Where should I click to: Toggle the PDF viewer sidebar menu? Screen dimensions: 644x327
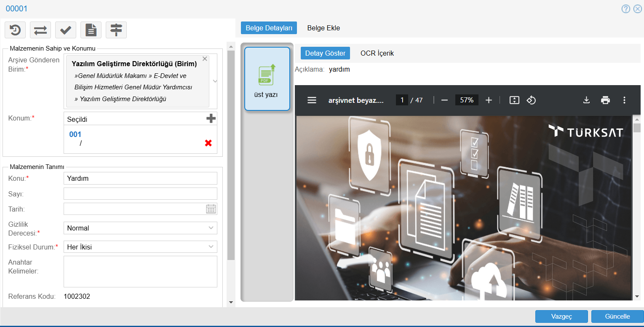click(x=312, y=100)
